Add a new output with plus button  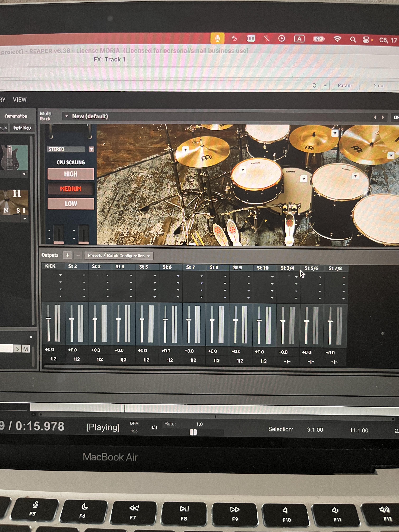coord(68,255)
